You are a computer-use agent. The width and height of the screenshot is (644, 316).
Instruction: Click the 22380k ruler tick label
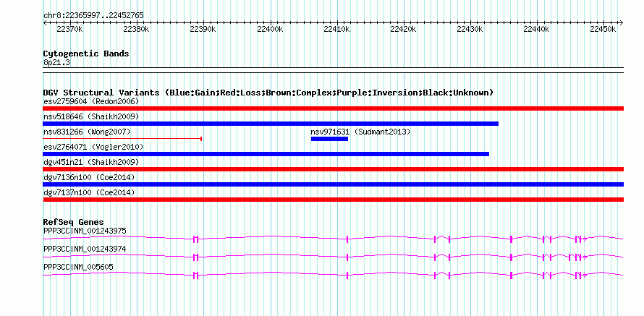click(x=136, y=29)
